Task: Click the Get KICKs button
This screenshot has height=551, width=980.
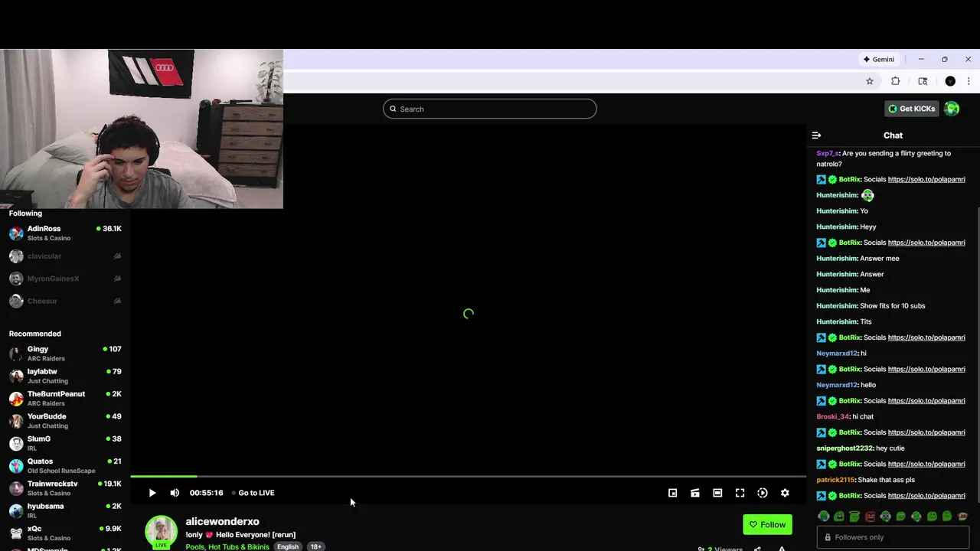Action: 911,109
